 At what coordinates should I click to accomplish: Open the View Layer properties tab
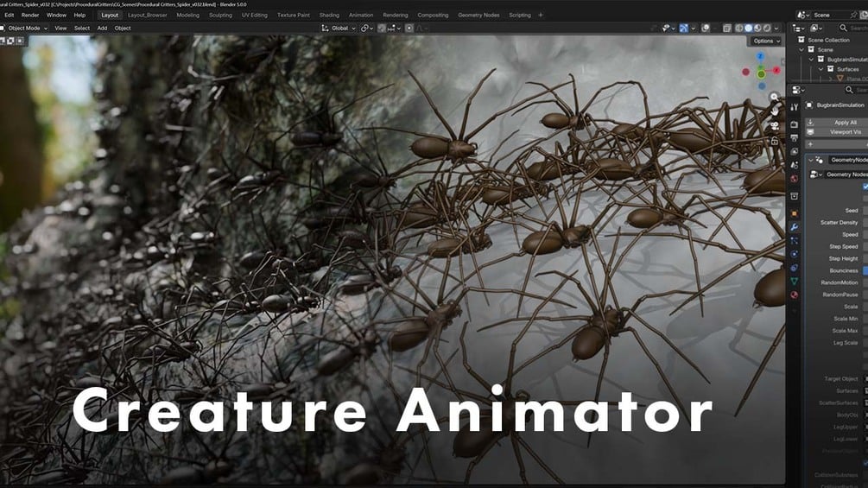[x=794, y=152]
